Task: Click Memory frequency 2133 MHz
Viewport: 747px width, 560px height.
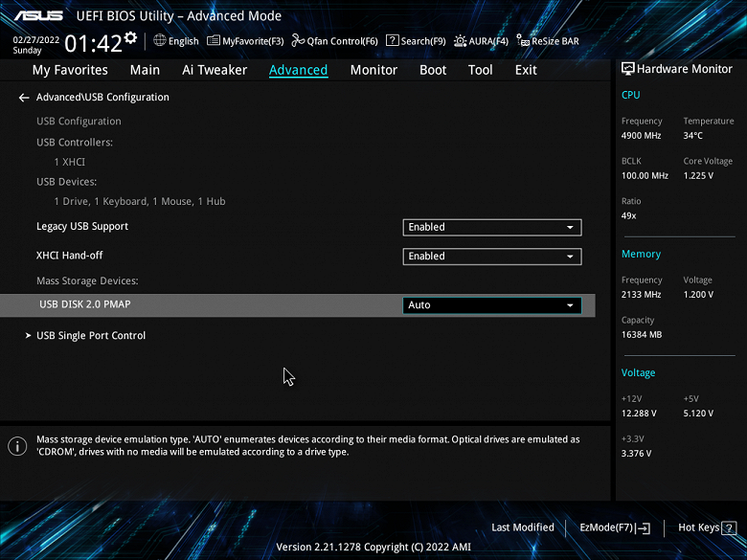Action: point(641,295)
